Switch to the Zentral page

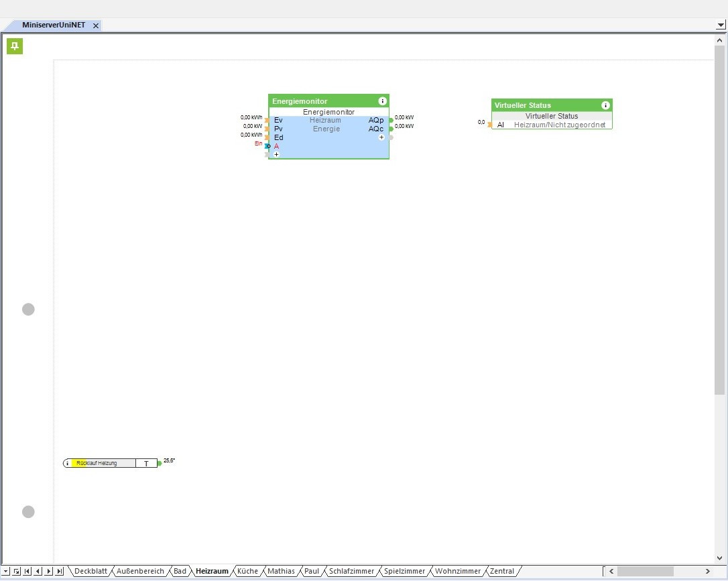point(502,571)
